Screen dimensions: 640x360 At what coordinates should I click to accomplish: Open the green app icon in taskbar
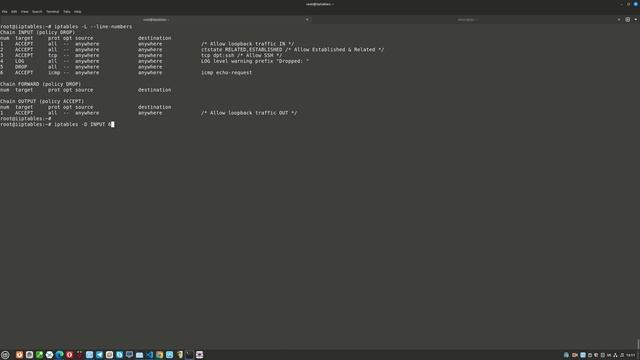(39, 355)
